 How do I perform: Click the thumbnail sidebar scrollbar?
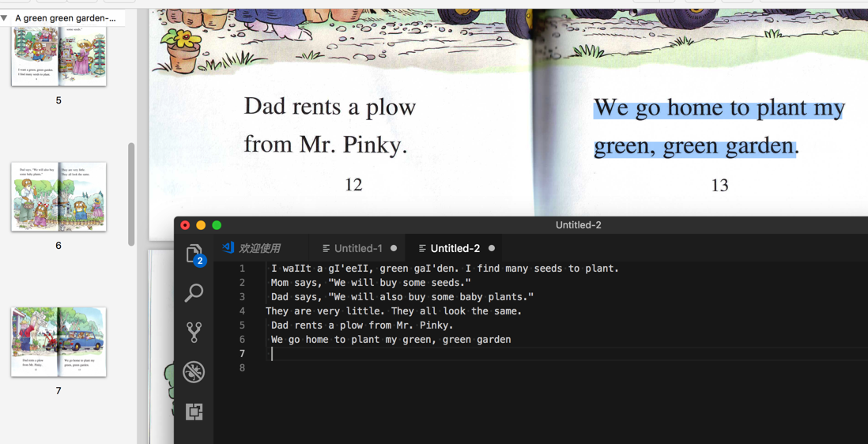(131, 194)
